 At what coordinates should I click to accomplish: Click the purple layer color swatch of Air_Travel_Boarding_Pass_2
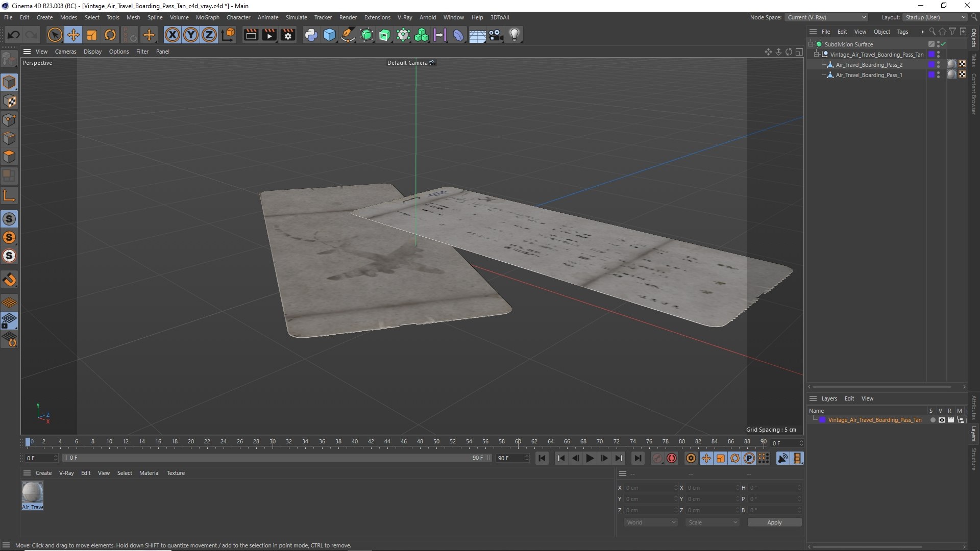click(932, 65)
